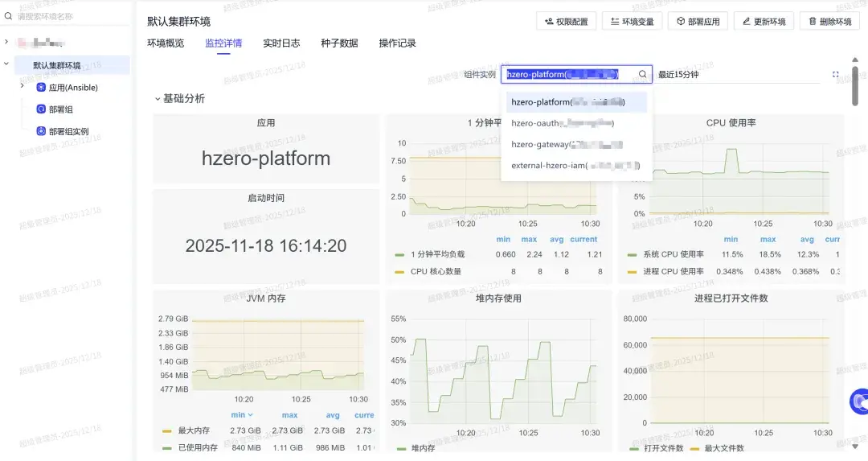Screen dimensions: 868x461
Task: Toggle the 1 分钟平均负载 legend series
Action: click(437, 254)
